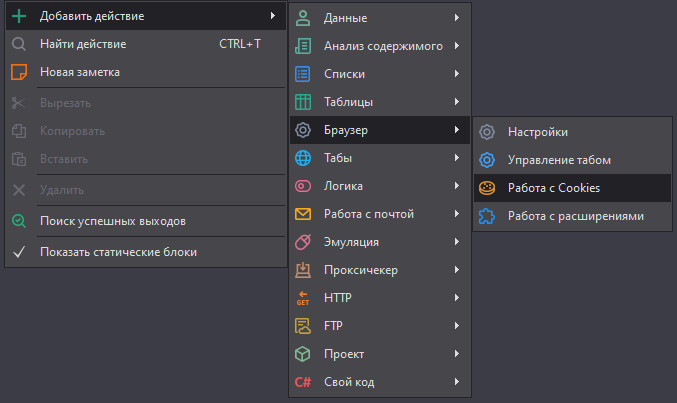Click the orange note icon for Новая заметка
This screenshot has height=403, width=677.
click(x=18, y=72)
